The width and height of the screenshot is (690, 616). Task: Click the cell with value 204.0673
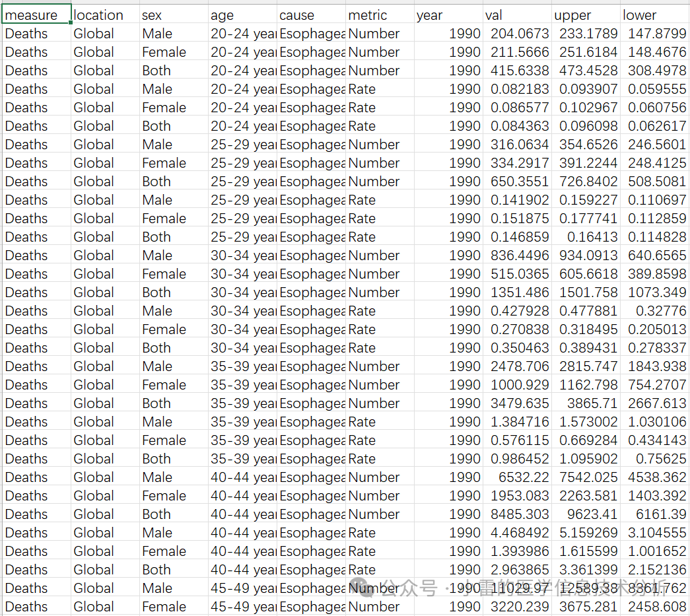(x=517, y=34)
